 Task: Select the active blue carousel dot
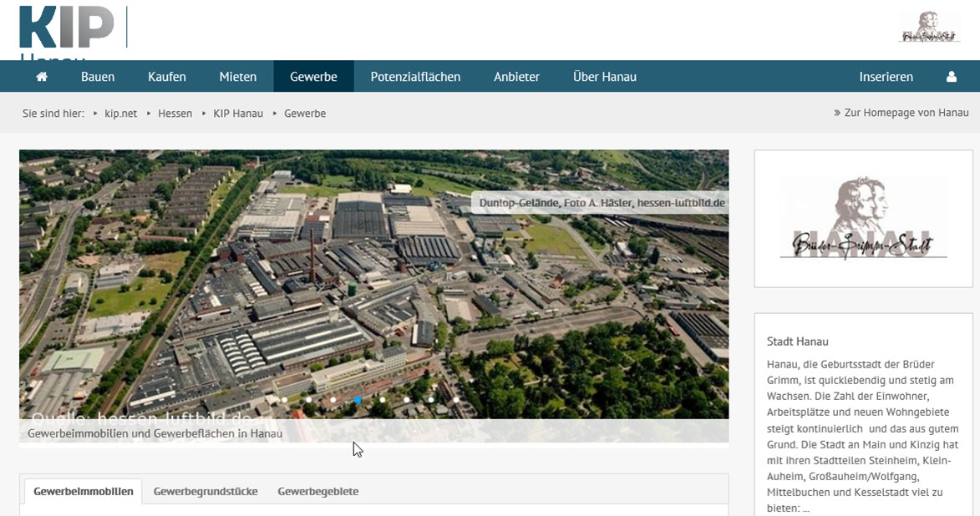click(x=358, y=400)
